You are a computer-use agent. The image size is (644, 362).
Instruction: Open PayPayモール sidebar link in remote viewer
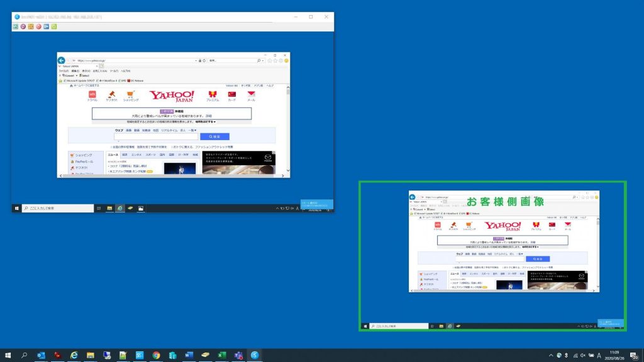pyautogui.click(x=84, y=162)
